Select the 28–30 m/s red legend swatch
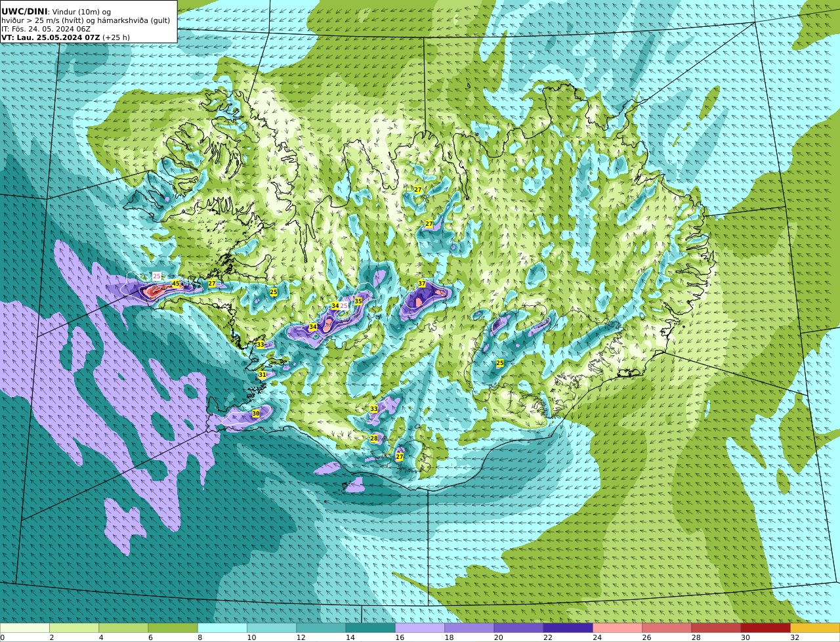 pos(717,628)
